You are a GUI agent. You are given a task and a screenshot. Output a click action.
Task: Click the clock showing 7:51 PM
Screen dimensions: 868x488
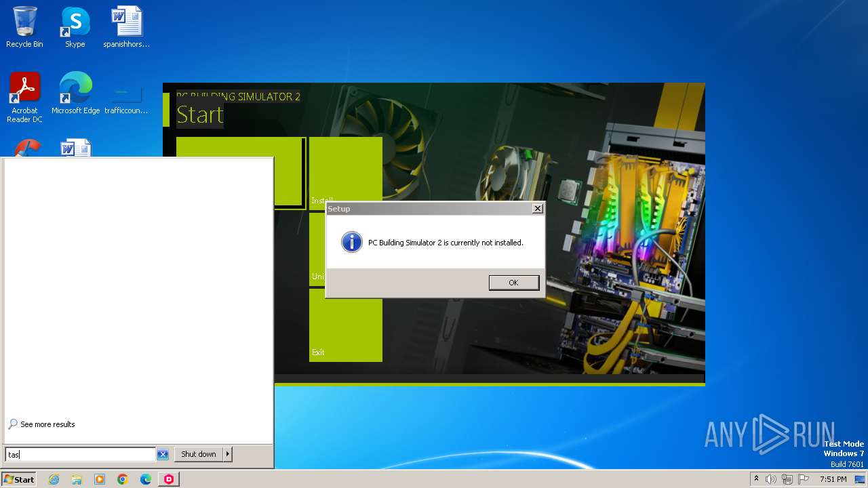[x=833, y=479]
